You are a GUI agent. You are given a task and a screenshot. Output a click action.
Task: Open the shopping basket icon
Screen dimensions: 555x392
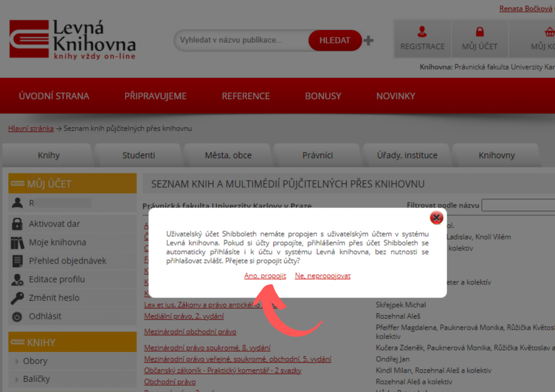(549, 32)
